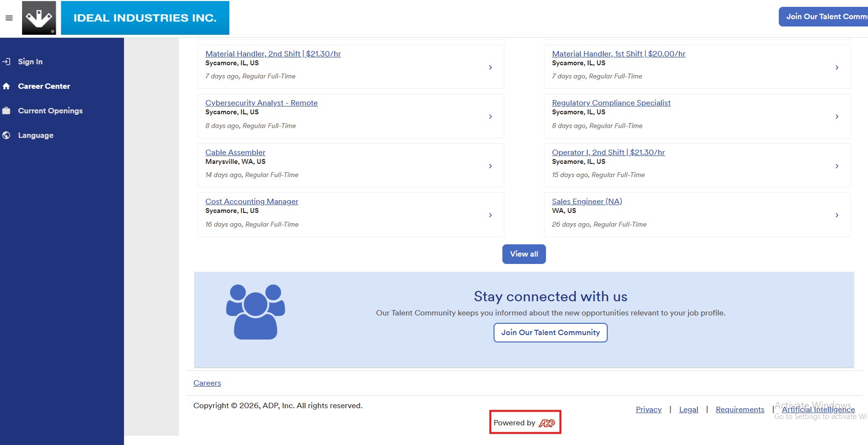Click the Language globe icon
The image size is (868, 445).
(x=6, y=135)
